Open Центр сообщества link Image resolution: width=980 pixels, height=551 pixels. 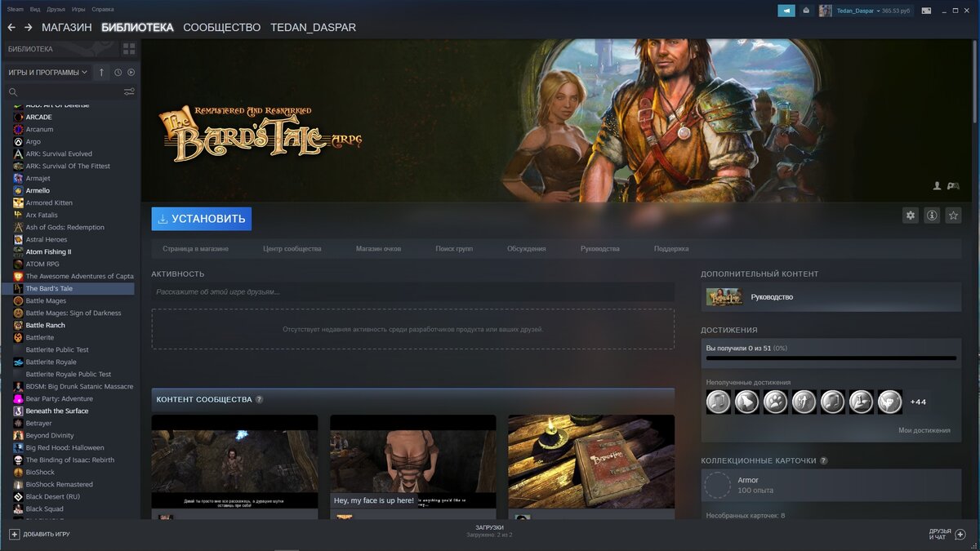(292, 248)
